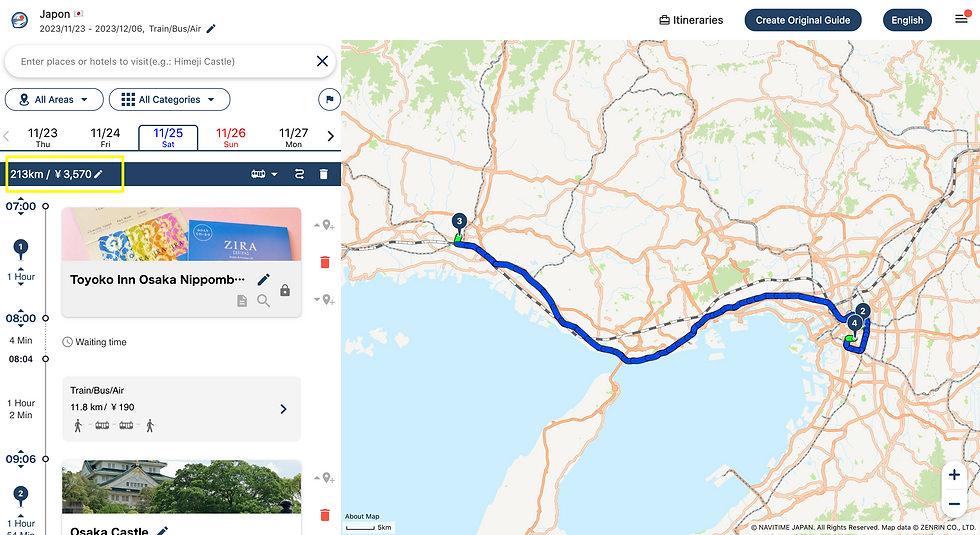Open the site logo home
The image size is (980, 535).
point(19,20)
